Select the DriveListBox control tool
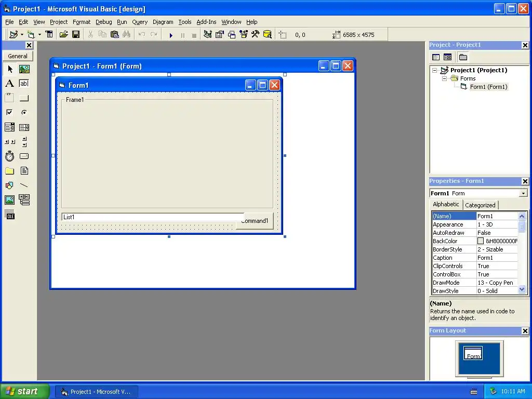Screen dimensions: 532x399 pyautogui.click(x=24, y=156)
